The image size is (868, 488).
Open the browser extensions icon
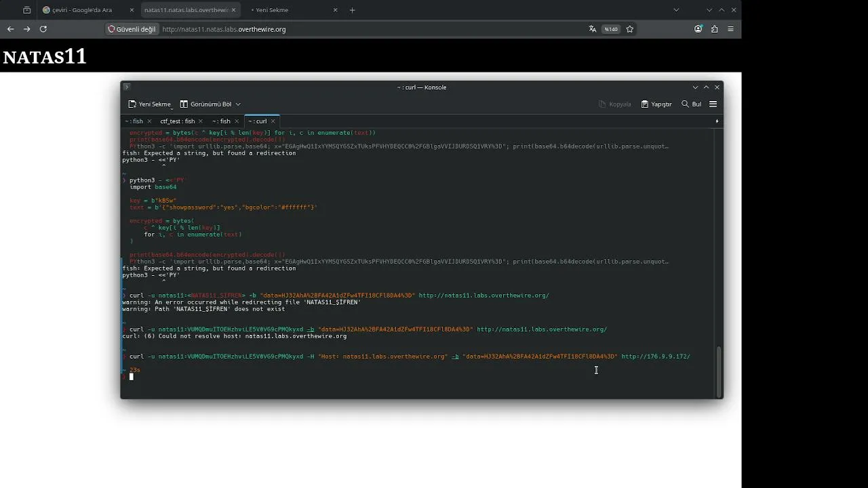(715, 29)
